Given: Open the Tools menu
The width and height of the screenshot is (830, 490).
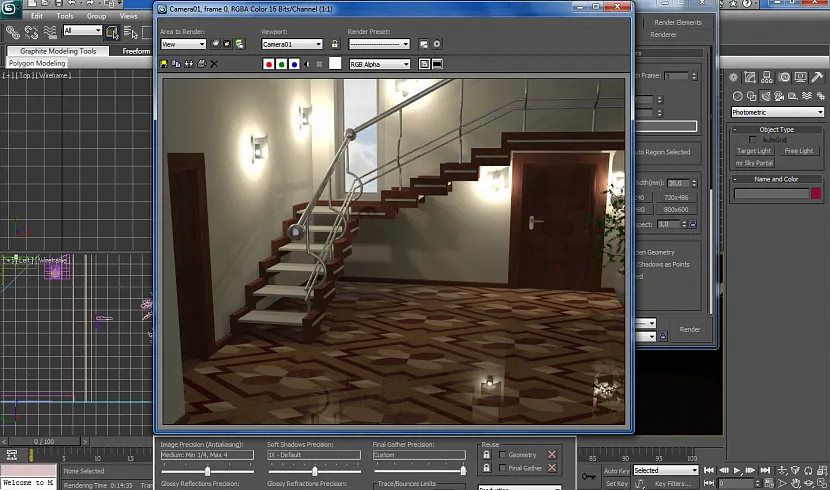Looking at the screenshot, I should click(x=65, y=16).
